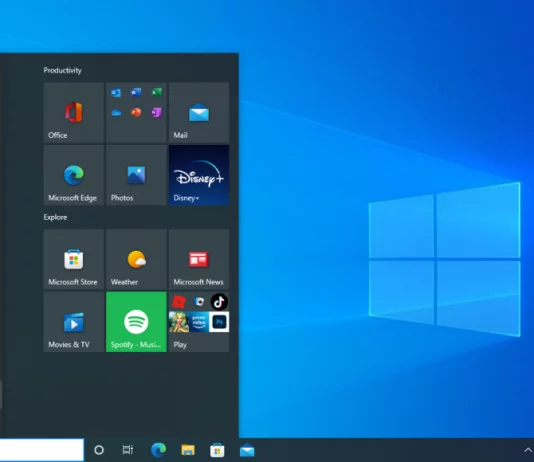Viewport: 534px width, 462px height.
Task: Open Solitaire cards icon in Play folder
Action: click(x=199, y=302)
